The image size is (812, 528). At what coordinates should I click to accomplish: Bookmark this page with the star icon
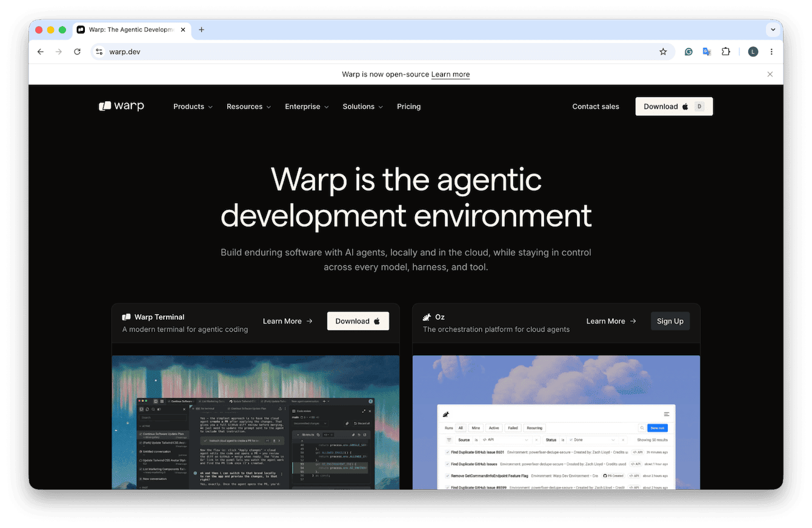point(663,52)
